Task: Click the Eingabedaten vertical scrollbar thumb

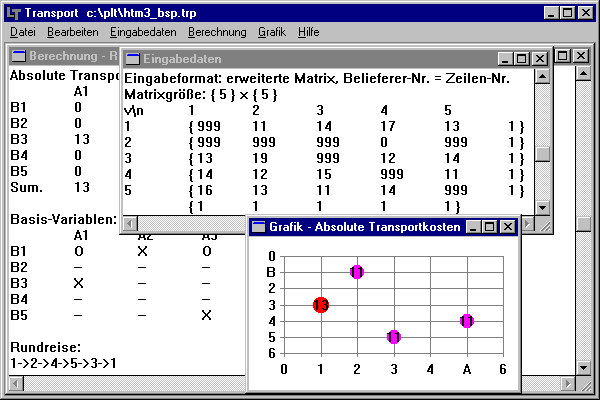Action: [x=542, y=154]
